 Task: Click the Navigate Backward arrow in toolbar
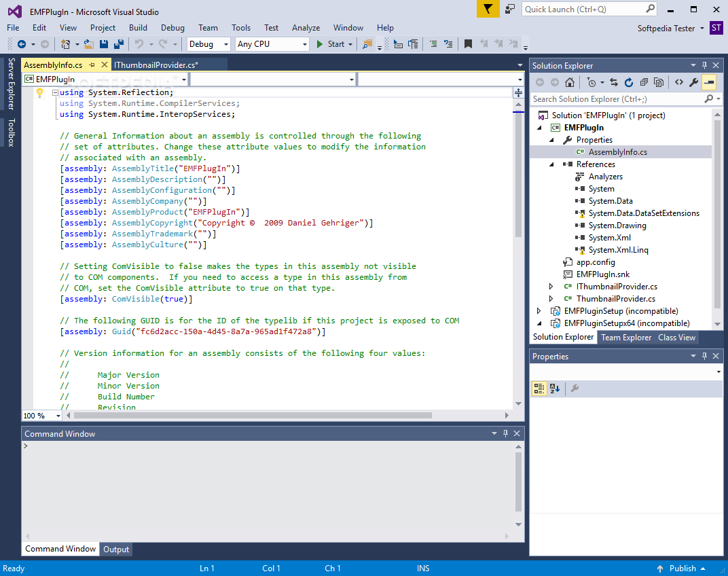coord(21,44)
